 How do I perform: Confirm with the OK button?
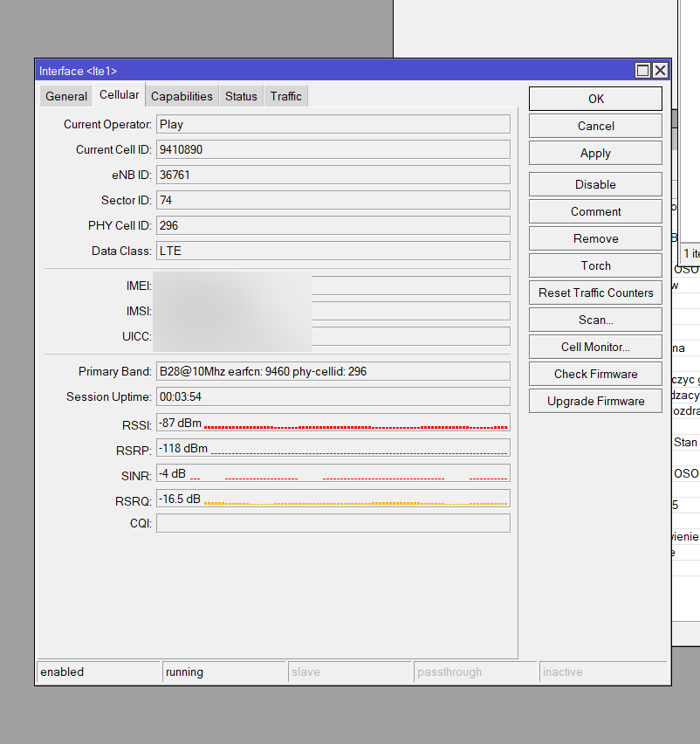(595, 99)
